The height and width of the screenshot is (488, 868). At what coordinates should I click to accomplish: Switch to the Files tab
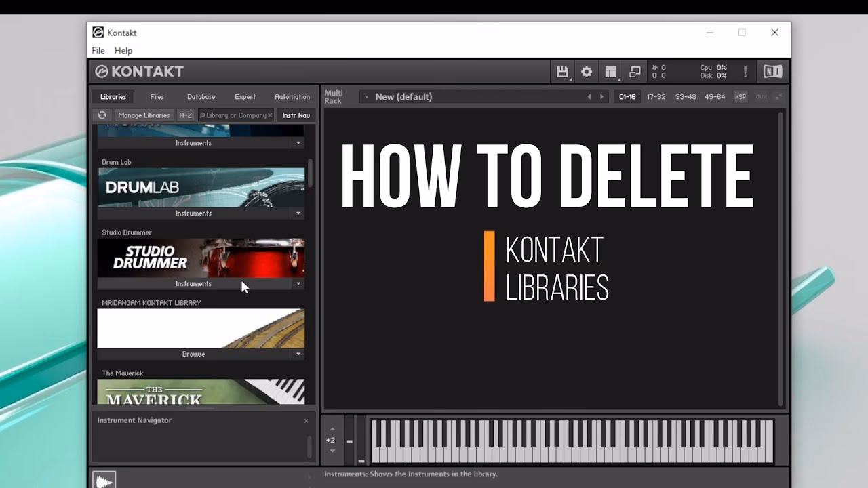157,97
